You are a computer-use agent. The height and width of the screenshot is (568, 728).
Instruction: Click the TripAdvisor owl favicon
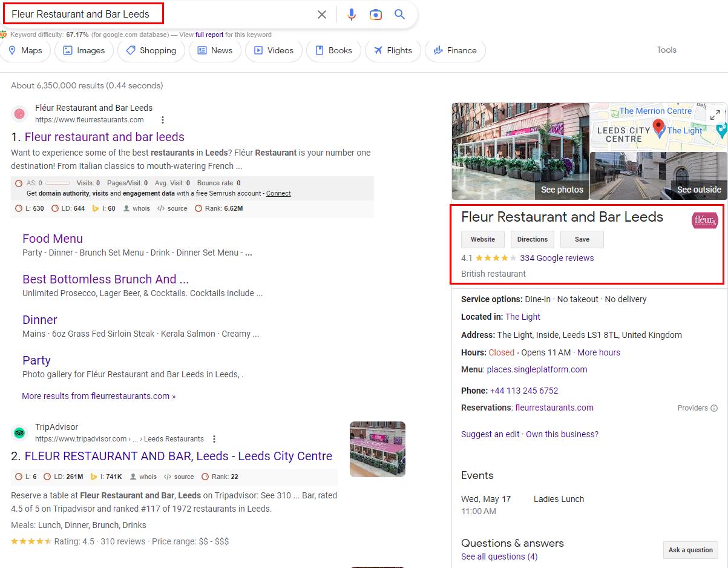[x=19, y=432]
